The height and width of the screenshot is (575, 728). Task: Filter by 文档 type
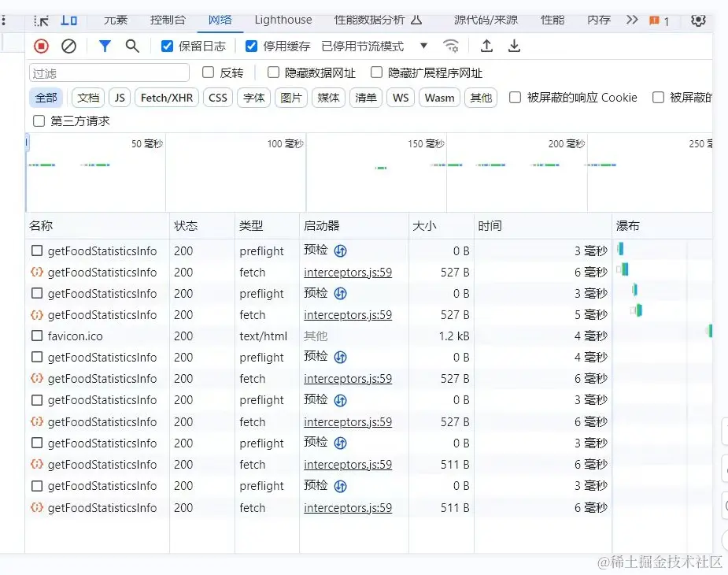88,98
